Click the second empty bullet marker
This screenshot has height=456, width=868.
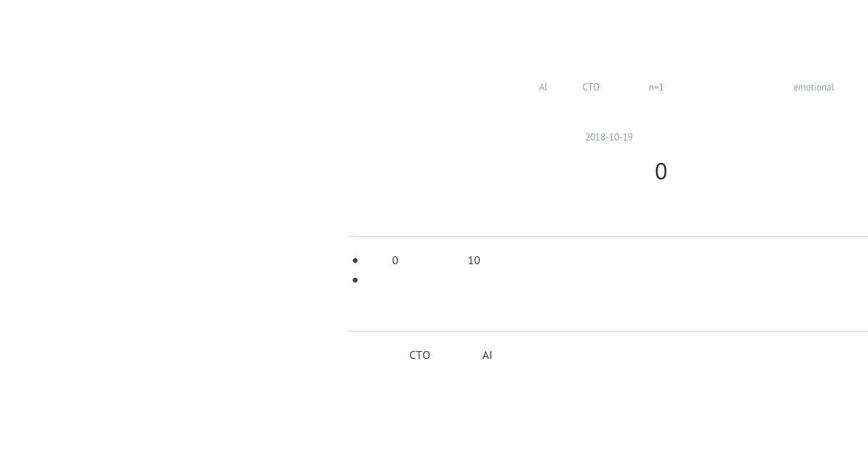point(355,280)
